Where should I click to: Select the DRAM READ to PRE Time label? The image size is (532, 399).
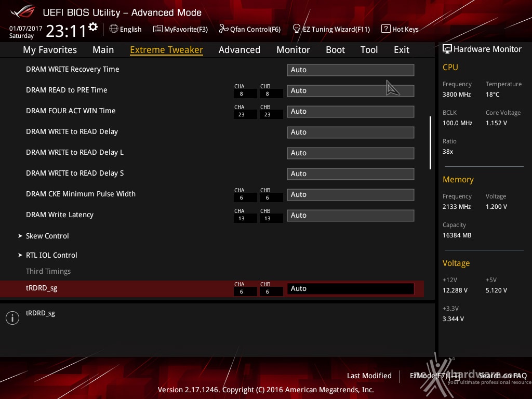pyautogui.click(x=66, y=90)
